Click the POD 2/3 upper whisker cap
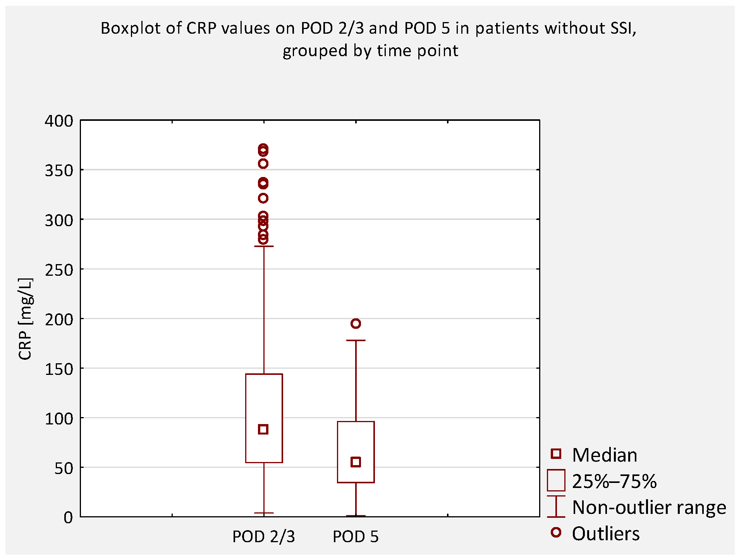 [264, 246]
